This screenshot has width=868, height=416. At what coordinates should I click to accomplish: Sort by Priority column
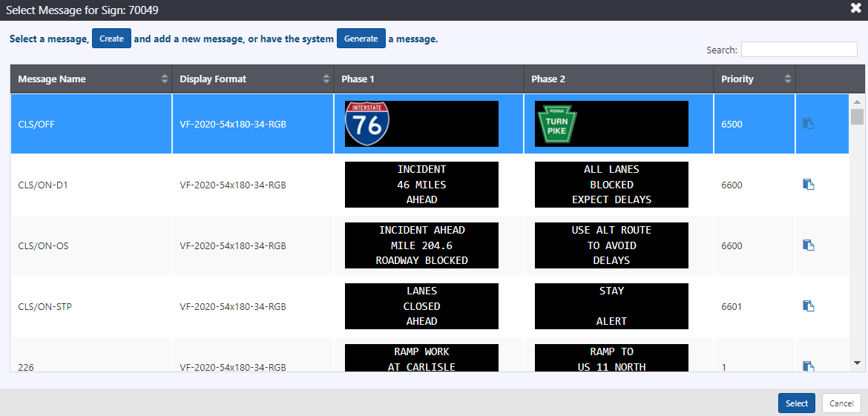754,79
